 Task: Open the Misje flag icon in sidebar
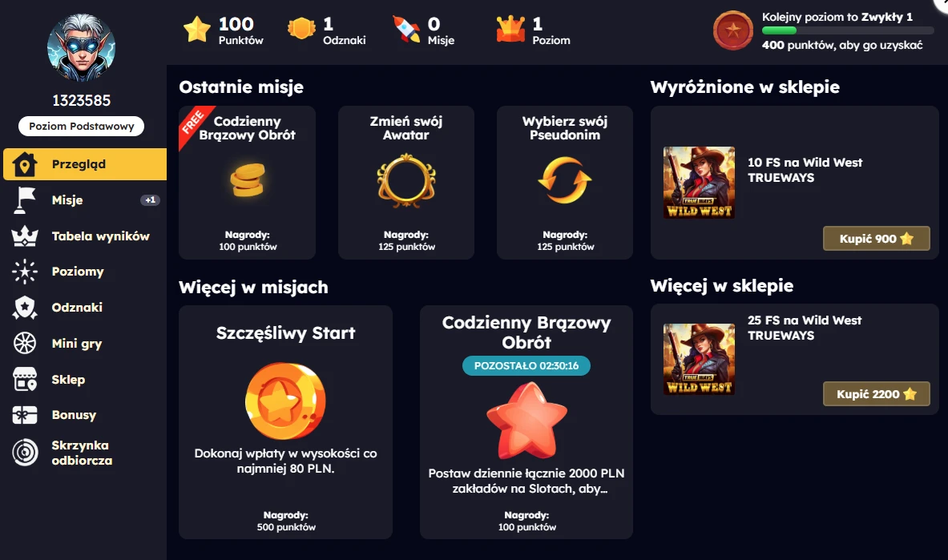pos(25,200)
